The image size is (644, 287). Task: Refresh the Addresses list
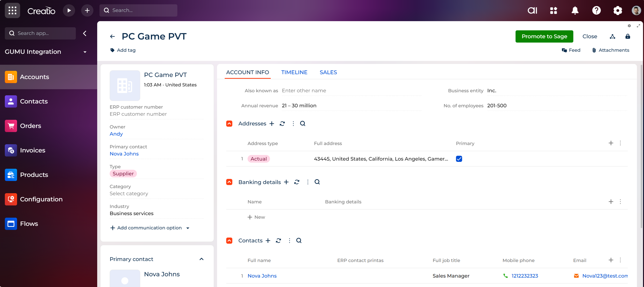(x=282, y=124)
